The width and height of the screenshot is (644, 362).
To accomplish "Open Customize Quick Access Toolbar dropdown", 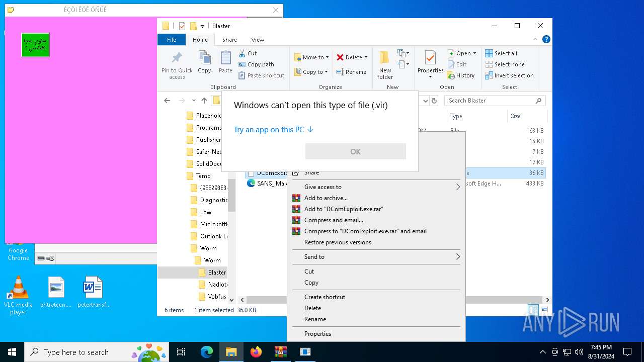I will pos(202,26).
